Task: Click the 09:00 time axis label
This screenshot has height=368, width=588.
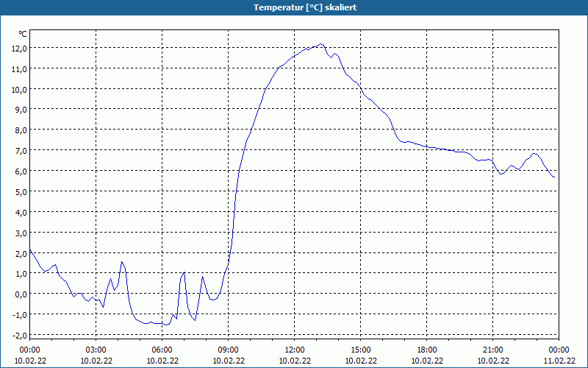Action: click(x=228, y=350)
